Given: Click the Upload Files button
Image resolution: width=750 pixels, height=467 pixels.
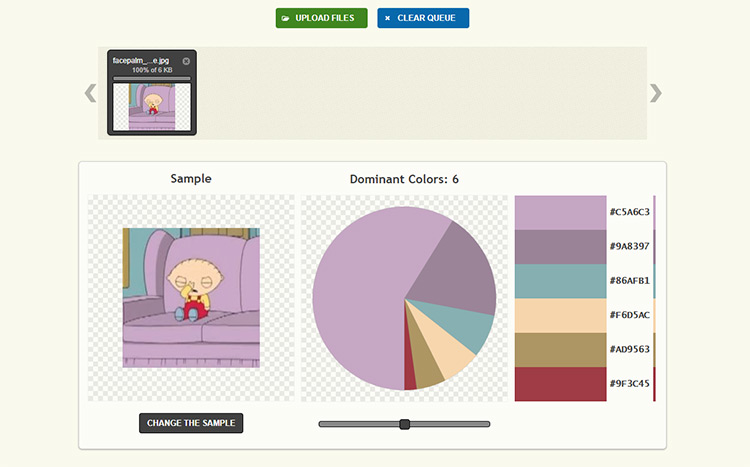Looking at the screenshot, I should (x=321, y=18).
